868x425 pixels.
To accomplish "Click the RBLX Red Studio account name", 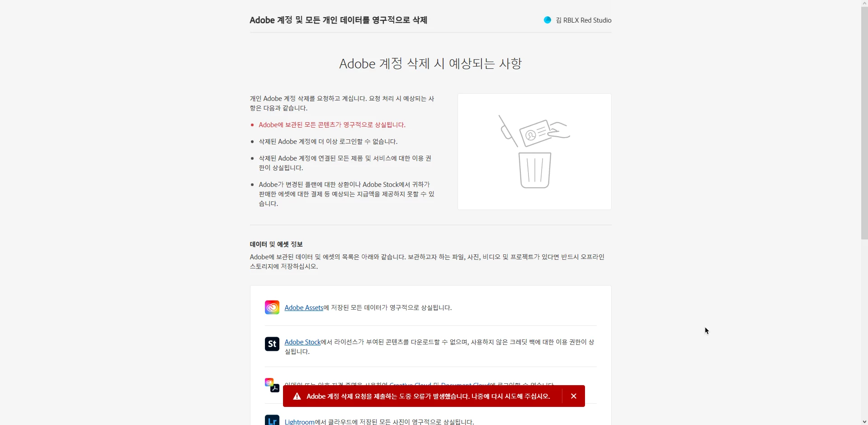I will pos(583,20).
